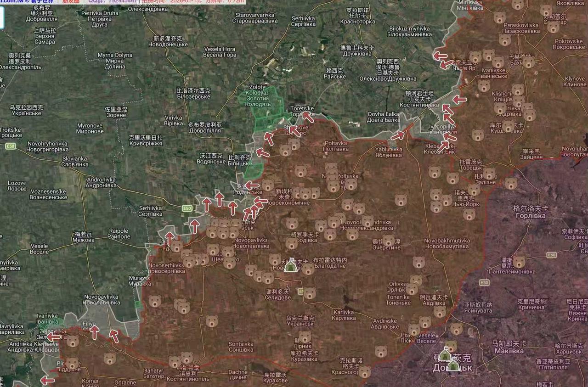This screenshot has height=387, width=588.
Task: Click the Vesela Hora label
Action: click(x=220, y=52)
